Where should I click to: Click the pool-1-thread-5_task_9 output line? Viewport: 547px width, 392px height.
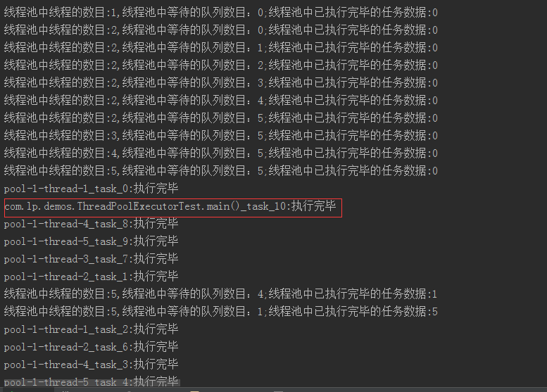click(91, 241)
